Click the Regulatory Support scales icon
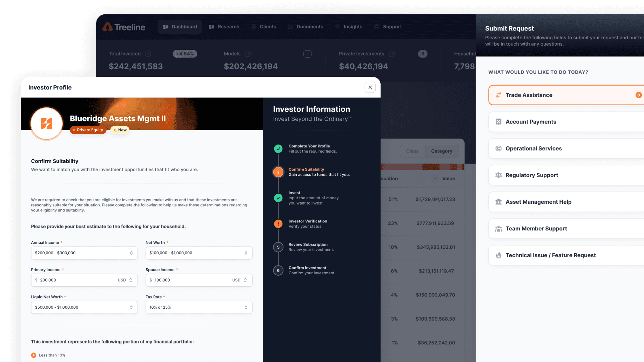Image resolution: width=644 pixels, height=362 pixels. (498, 175)
